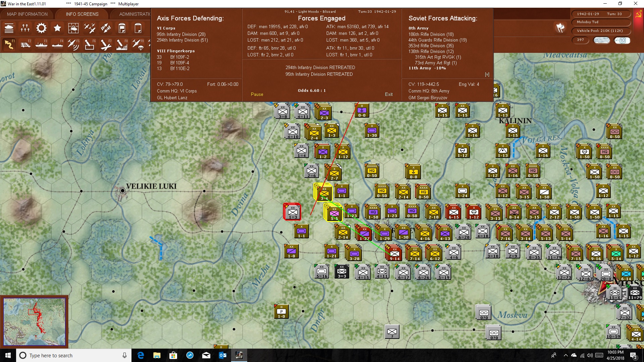Select the Velikie Luki city hex
Screen dimensions: 644x362
coord(123,191)
